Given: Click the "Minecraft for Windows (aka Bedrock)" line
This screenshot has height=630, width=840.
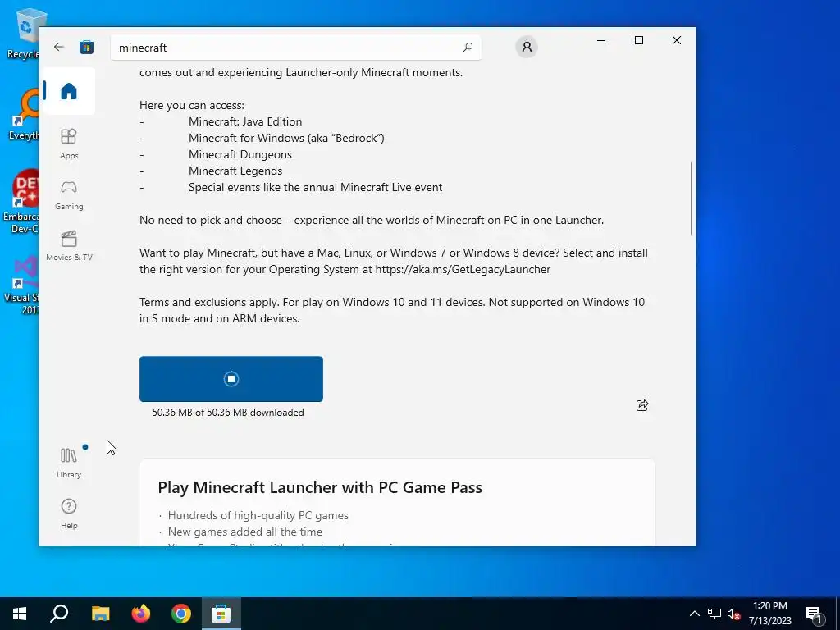Looking at the screenshot, I should (x=286, y=138).
